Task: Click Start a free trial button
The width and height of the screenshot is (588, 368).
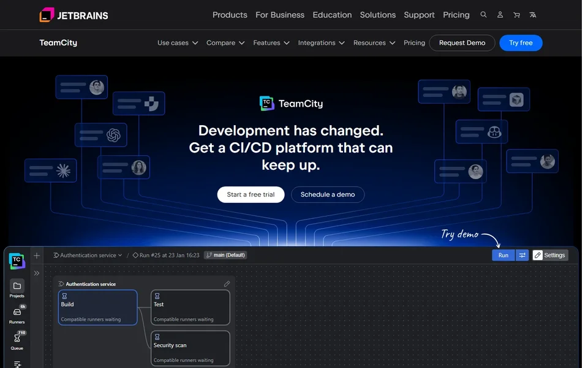Action: [251, 194]
